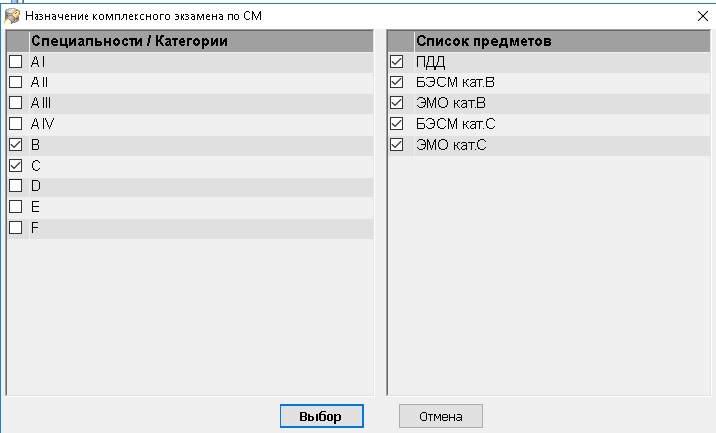
Task: Uncheck the B category checkbox
Action: pyautogui.click(x=16, y=145)
